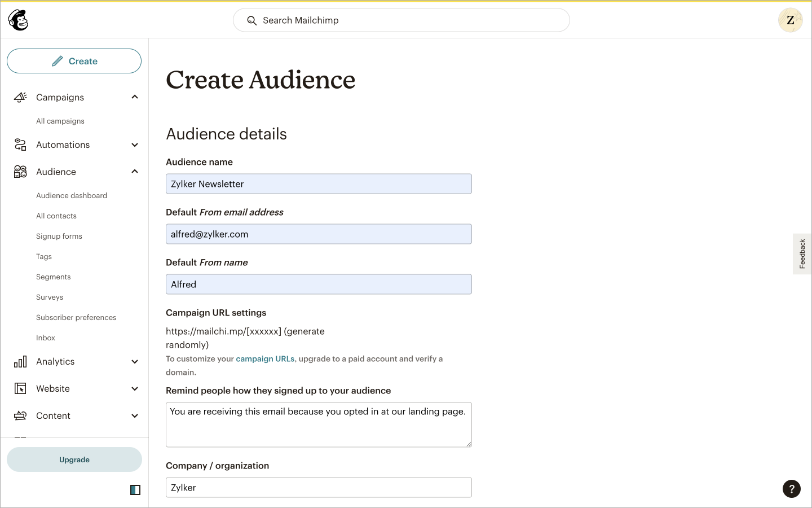Click the Campaigns megaphone icon

[x=20, y=97]
